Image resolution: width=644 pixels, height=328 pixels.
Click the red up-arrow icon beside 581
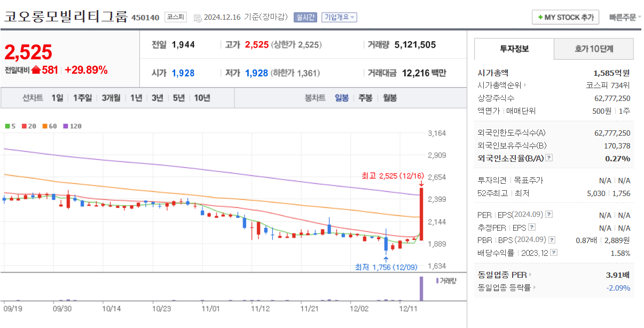point(36,70)
